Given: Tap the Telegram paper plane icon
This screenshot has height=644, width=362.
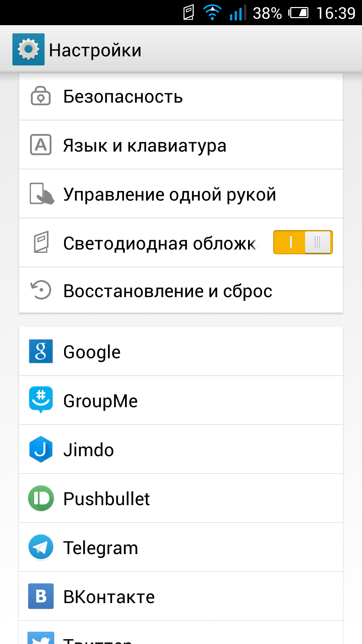Looking at the screenshot, I should coord(41,547).
